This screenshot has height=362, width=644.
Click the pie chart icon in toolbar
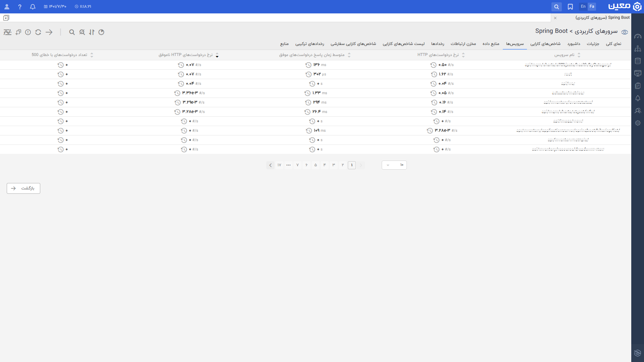coord(101,32)
